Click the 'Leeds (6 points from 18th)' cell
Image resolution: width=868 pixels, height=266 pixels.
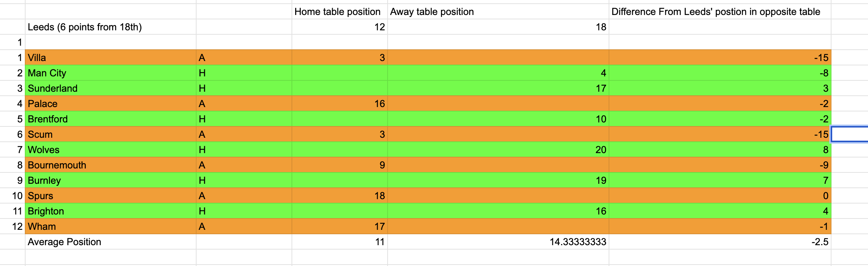point(110,27)
